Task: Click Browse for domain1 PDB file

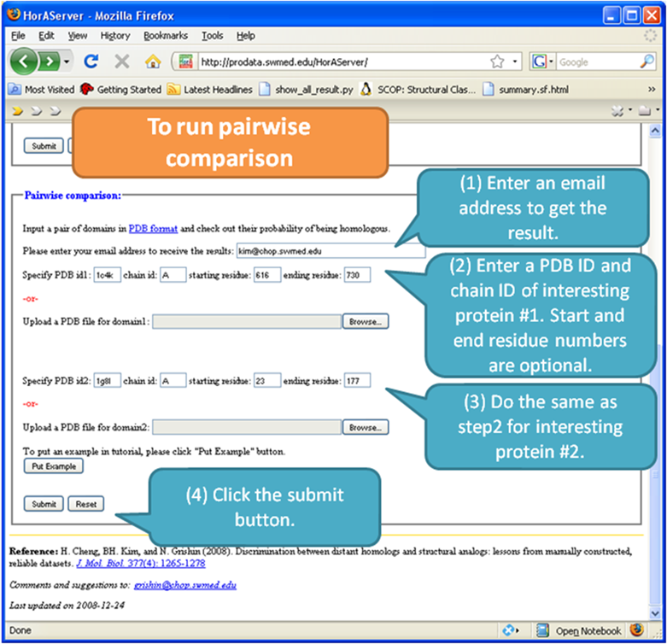Action: pyautogui.click(x=366, y=321)
